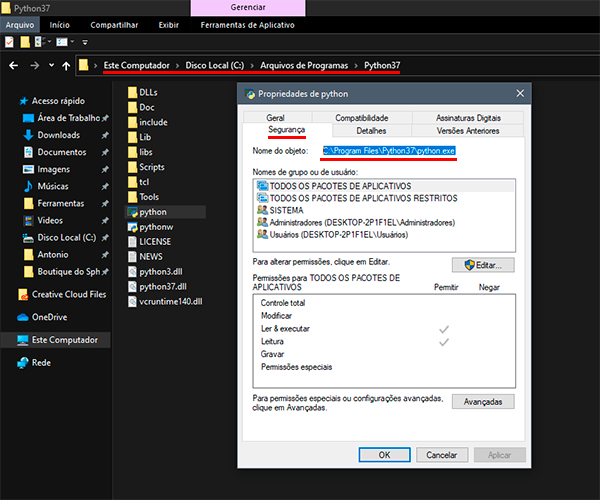The image size is (600, 500).
Task: Switch to the Início ribbon tab
Action: (59, 25)
